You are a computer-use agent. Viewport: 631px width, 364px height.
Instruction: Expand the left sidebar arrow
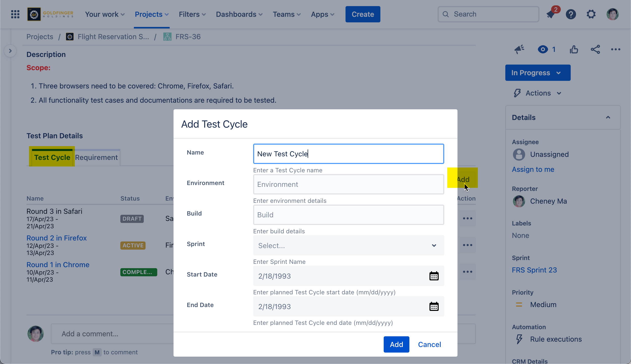pyautogui.click(x=10, y=51)
